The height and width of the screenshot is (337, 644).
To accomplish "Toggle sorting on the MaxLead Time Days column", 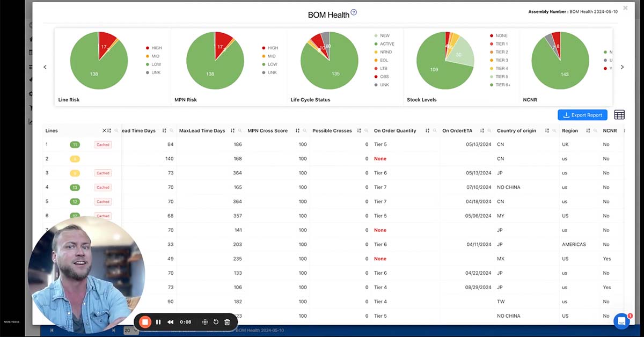I will pos(233,130).
